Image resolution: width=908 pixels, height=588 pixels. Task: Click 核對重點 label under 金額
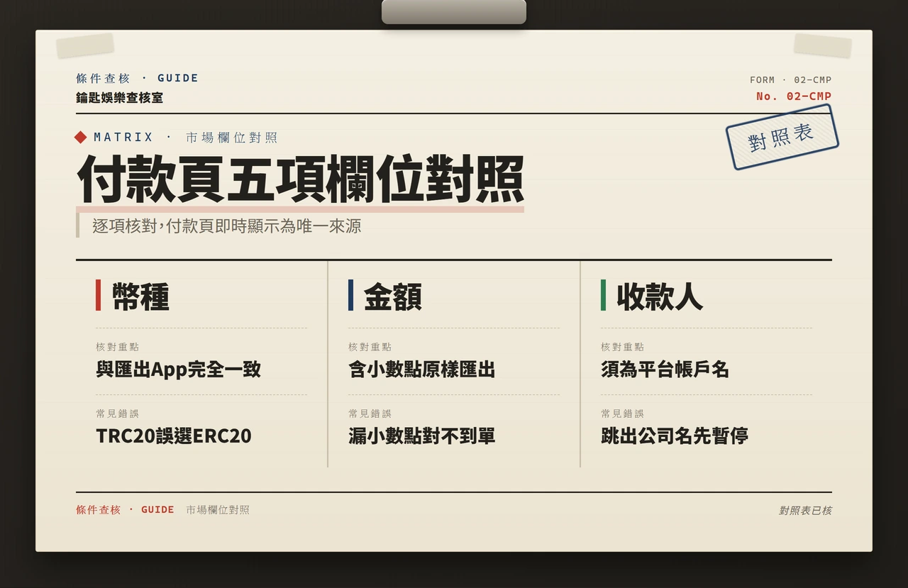click(370, 347)
